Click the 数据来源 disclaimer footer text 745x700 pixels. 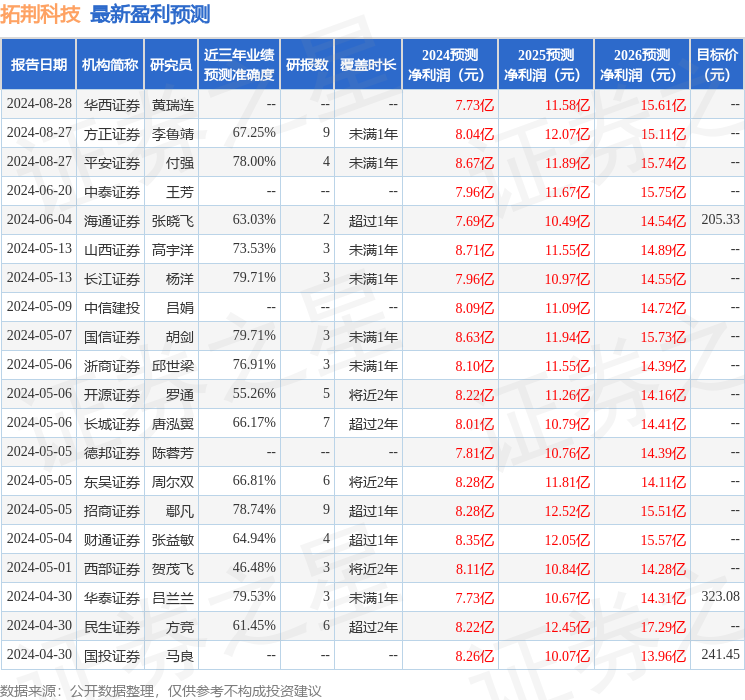[161, 691]
